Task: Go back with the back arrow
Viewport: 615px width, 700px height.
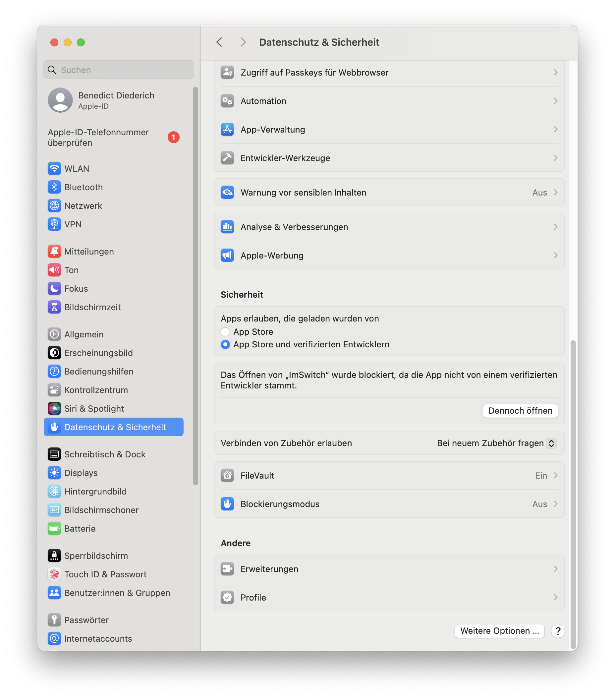Action: 219,42
